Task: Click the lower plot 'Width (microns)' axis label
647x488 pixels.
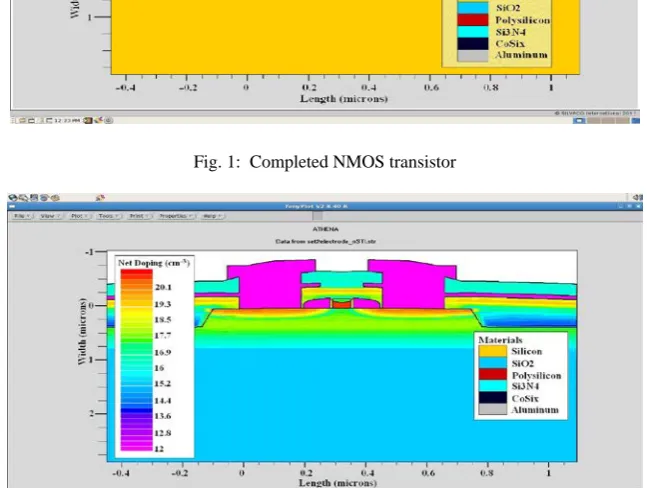Action: click(x=82, y=331)
